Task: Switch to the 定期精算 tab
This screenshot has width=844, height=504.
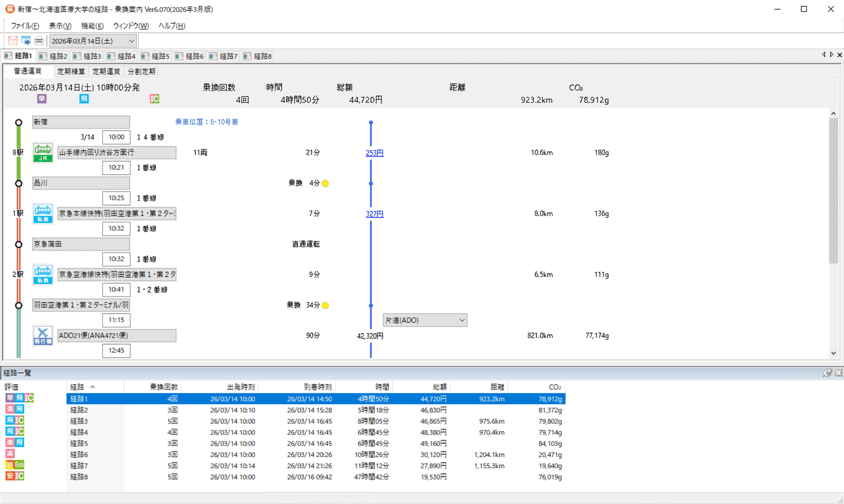Action: [x=71, y=72]
